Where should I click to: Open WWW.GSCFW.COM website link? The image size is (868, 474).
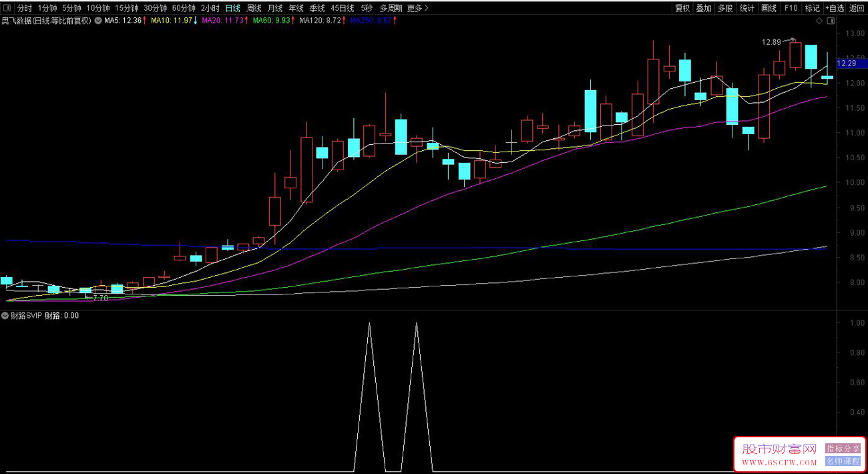[x=779, y=462]
